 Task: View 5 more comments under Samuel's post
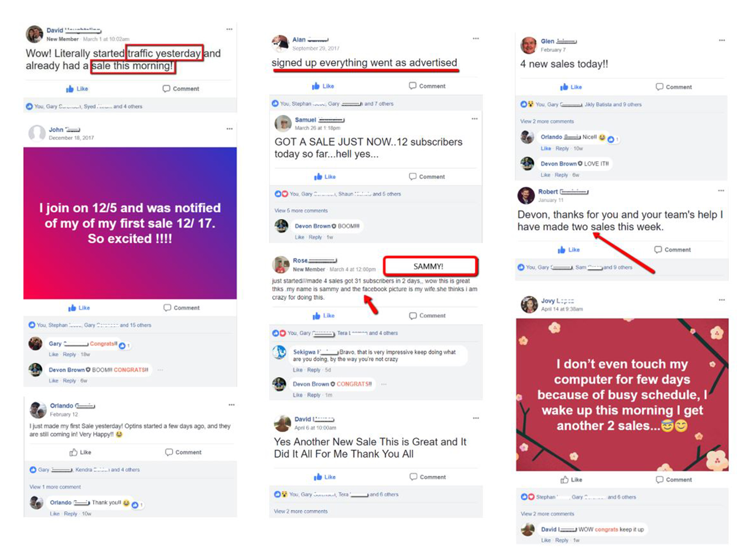[x=301, y=210]
